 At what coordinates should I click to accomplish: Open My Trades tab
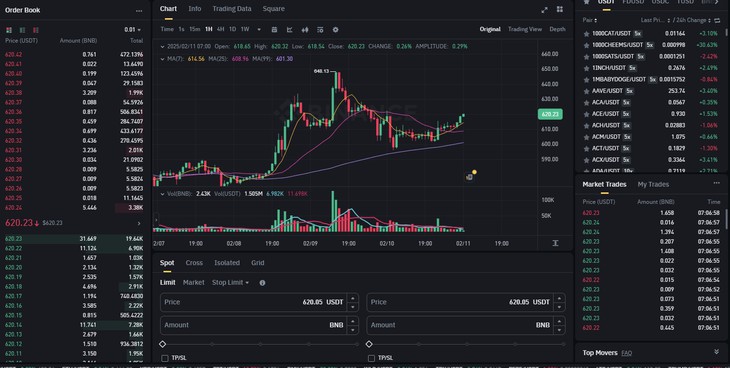click(653, 184)
